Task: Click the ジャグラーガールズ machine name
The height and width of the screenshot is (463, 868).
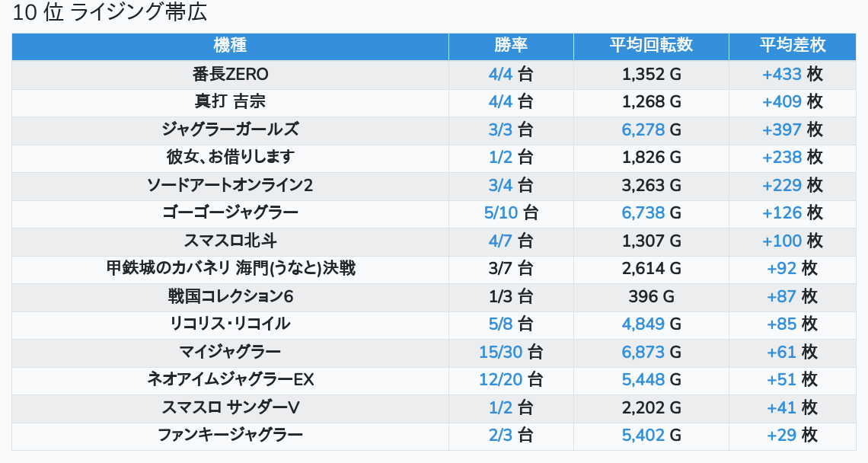Action: (x=230, y=129)
